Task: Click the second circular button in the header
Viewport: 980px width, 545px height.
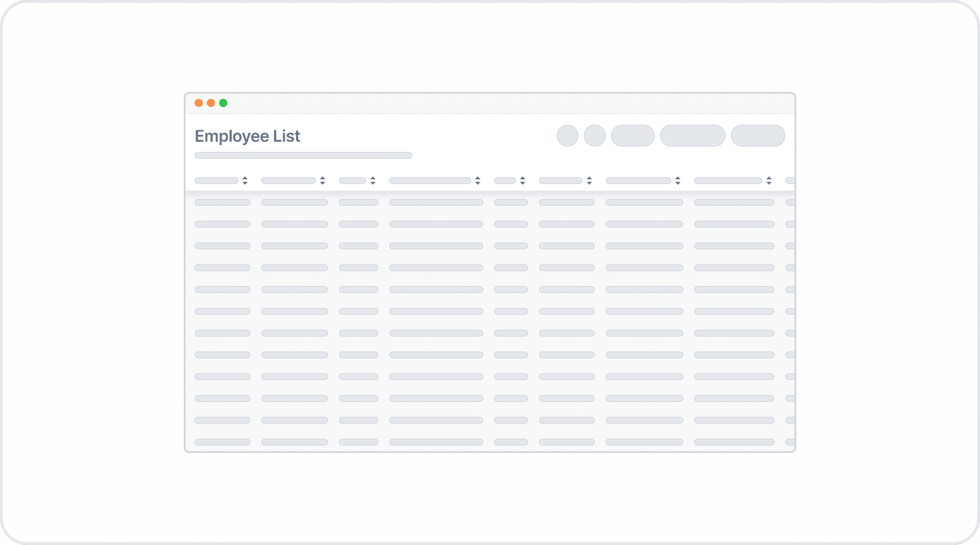Action: 595,136
